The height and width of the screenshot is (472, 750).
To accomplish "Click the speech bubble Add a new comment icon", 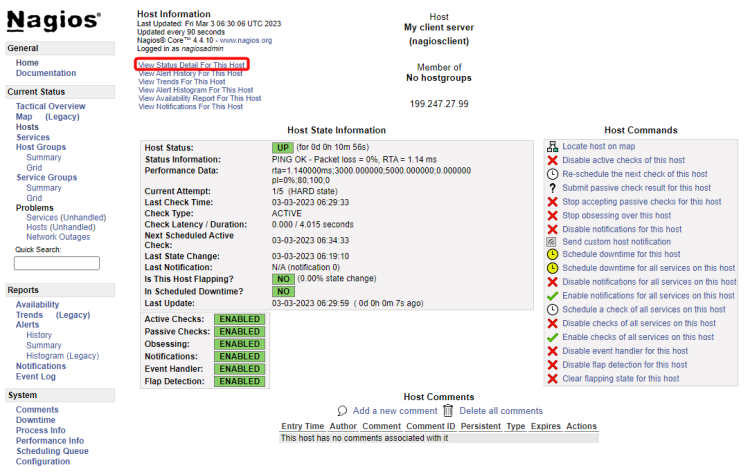I will click(x=342, y=411).
